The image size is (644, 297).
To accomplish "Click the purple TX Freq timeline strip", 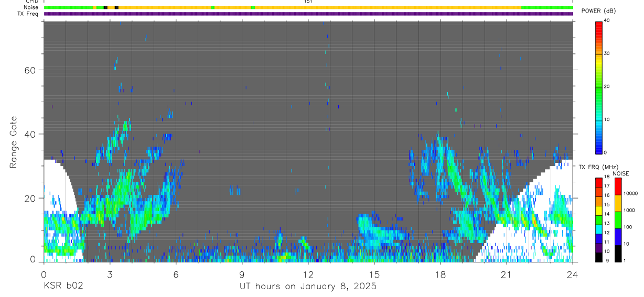I will point(308,14).
